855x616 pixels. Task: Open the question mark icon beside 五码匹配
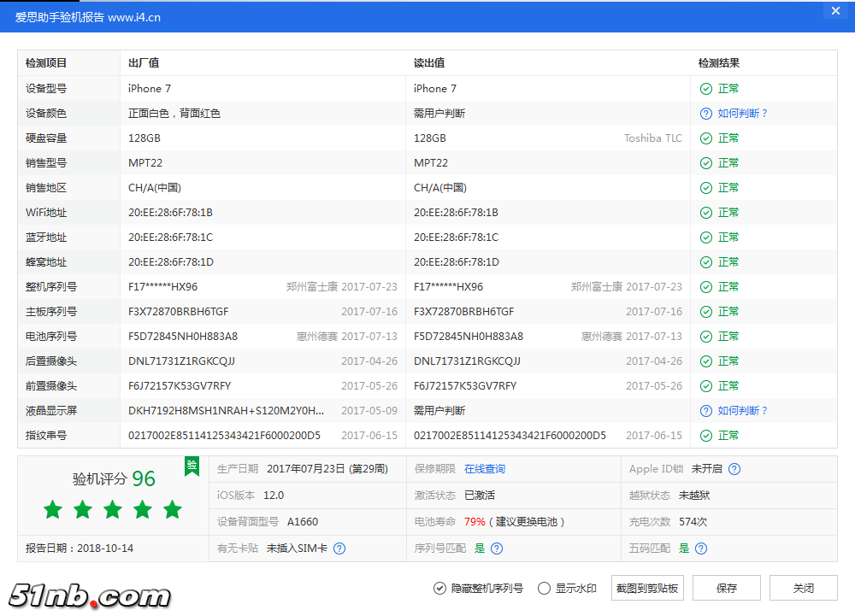pos(700,547)
